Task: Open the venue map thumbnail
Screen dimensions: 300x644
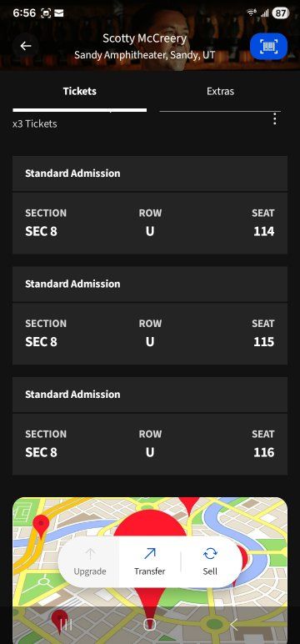Action: pos(150,571)
